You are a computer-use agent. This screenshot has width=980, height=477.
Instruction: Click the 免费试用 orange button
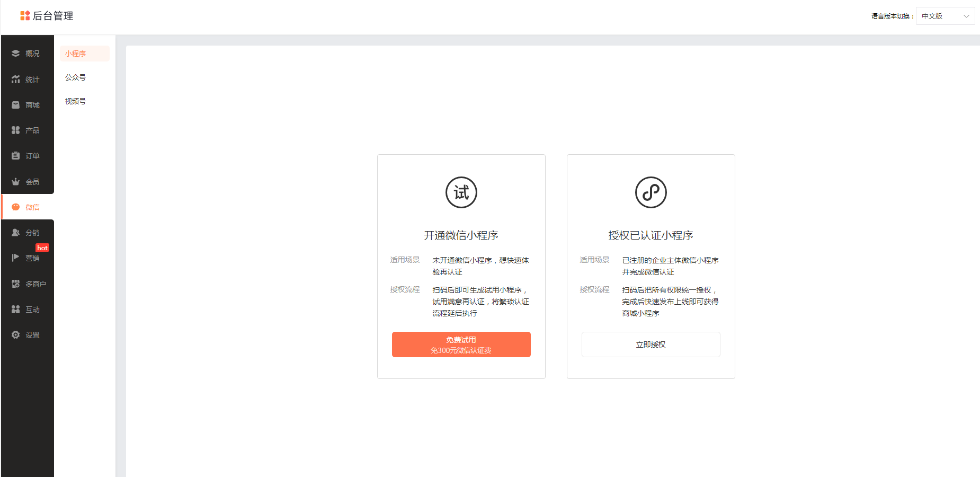coord(461,344)
